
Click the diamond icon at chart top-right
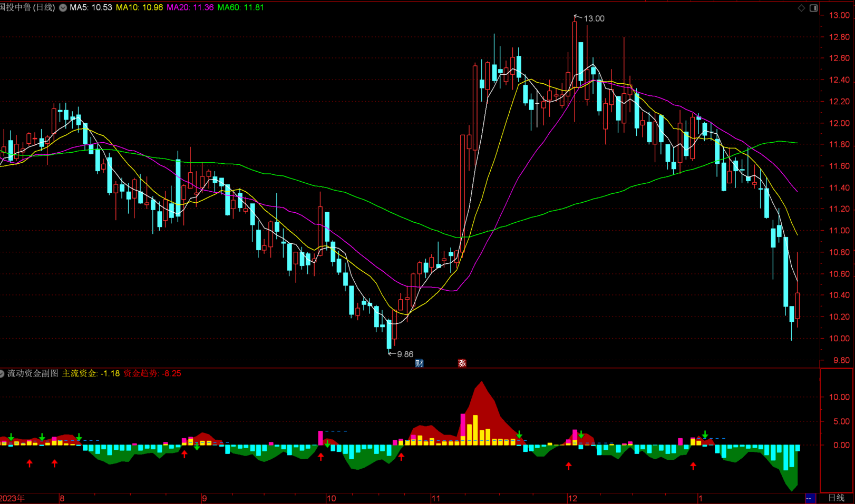click(801, 8)
